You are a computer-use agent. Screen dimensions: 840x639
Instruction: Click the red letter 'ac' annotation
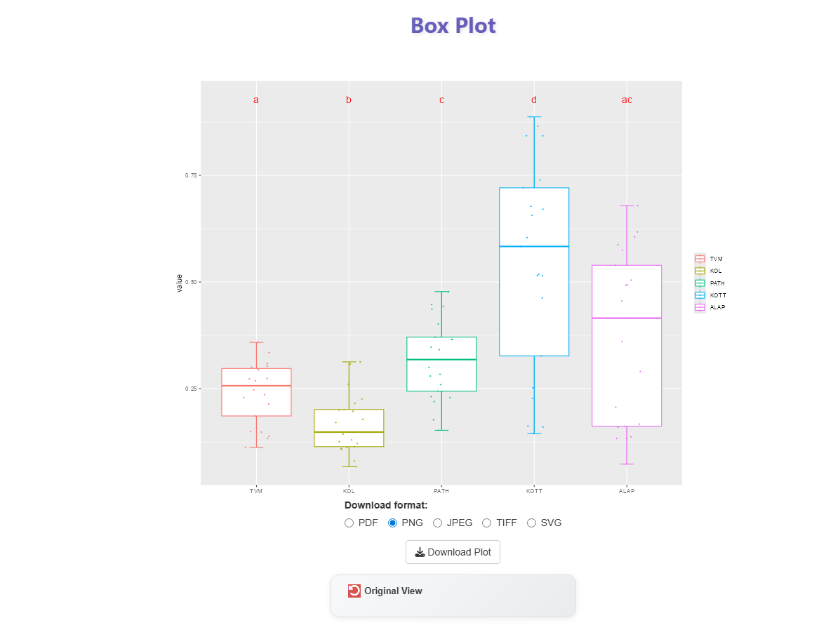[627, 100]
